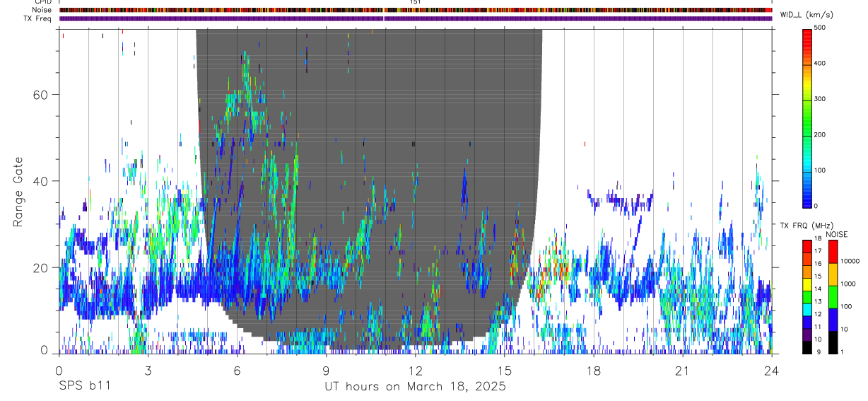This screenshot has width=868, height=401.
Task: Click the 1000 label on NOISE scale
Action: (x=848, y=284)
